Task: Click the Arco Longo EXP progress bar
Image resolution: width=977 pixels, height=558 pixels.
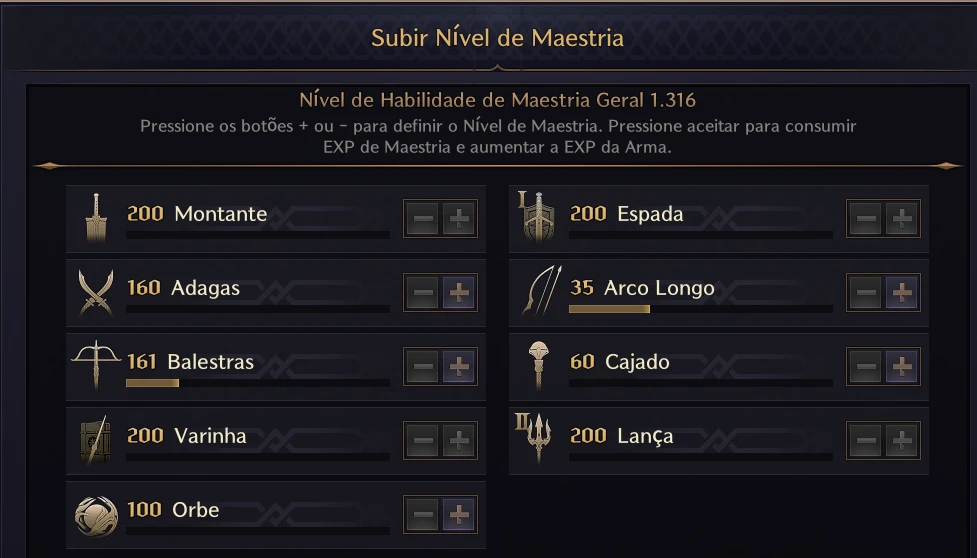Action: coord(700,309)
